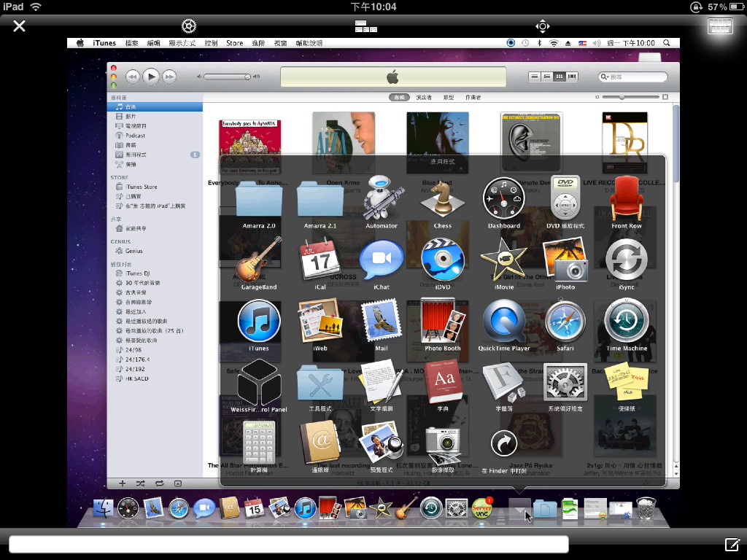Open the Apple menu

pos(80,43)
